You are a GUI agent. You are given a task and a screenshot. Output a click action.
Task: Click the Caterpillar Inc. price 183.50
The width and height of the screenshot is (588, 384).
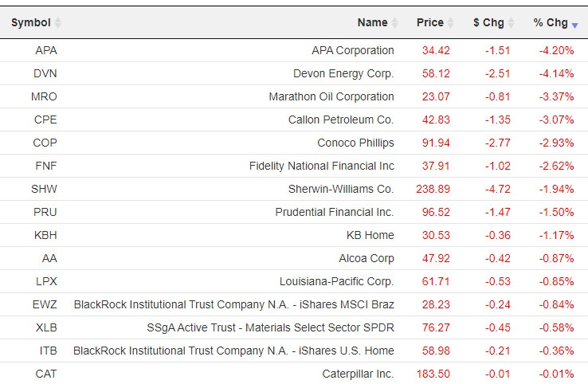(433, 374)
